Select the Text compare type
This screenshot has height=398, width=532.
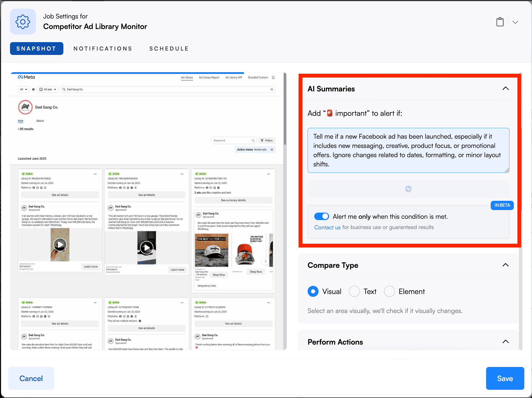354,291
